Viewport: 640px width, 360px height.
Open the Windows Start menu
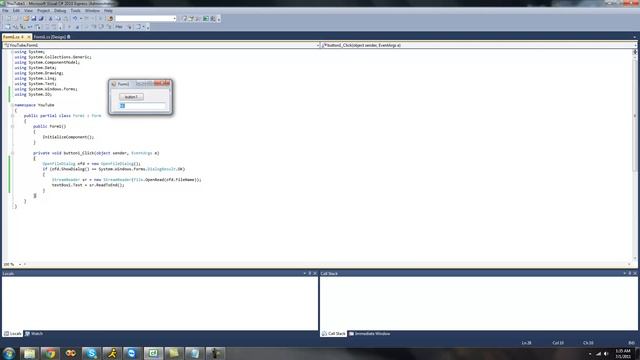pyautogui.click(x=9, y=353)
